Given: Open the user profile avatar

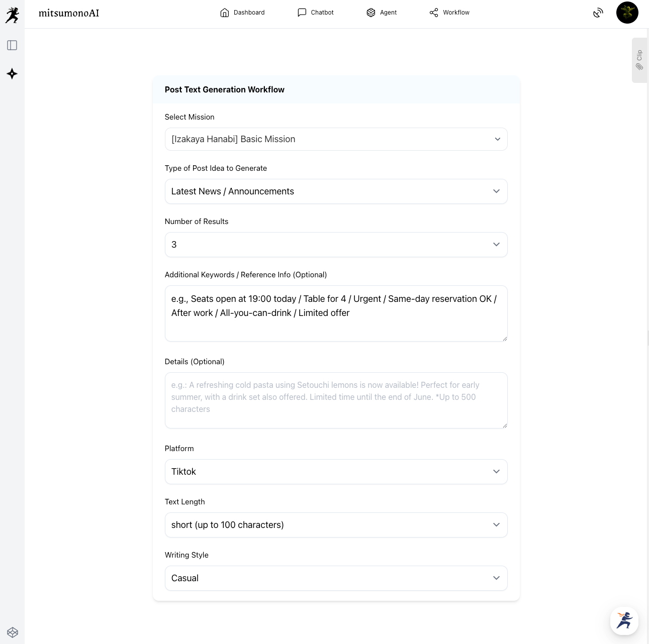Looking at the screenshot, I should [627, 13].
